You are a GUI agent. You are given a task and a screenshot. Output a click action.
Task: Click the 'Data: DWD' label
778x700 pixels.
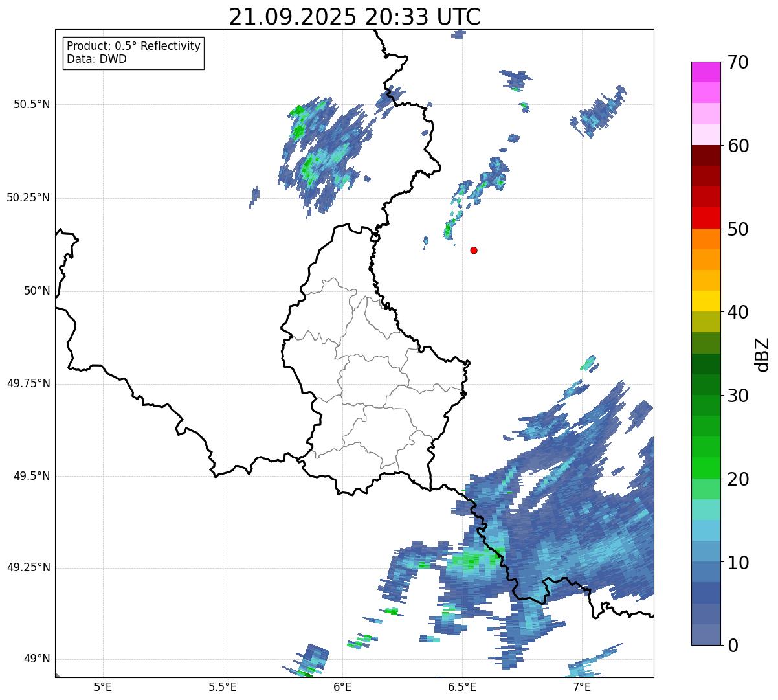point(96,60)
